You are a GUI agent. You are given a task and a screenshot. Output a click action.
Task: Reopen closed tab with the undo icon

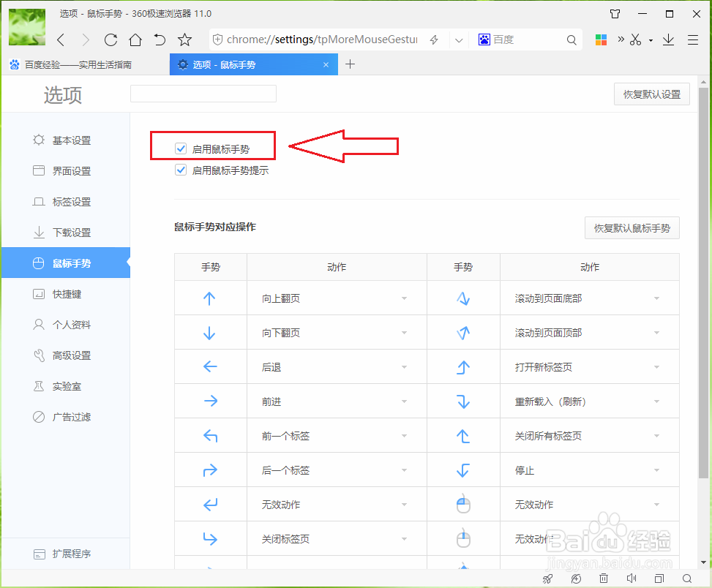click(161, 39)
